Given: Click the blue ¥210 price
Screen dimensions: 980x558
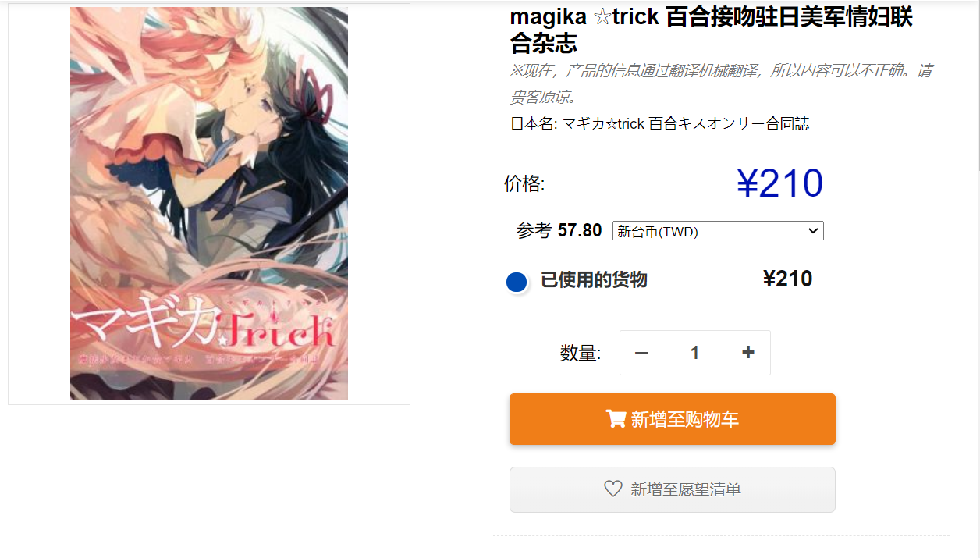Looking at the screenshot, I should (779, 183).
